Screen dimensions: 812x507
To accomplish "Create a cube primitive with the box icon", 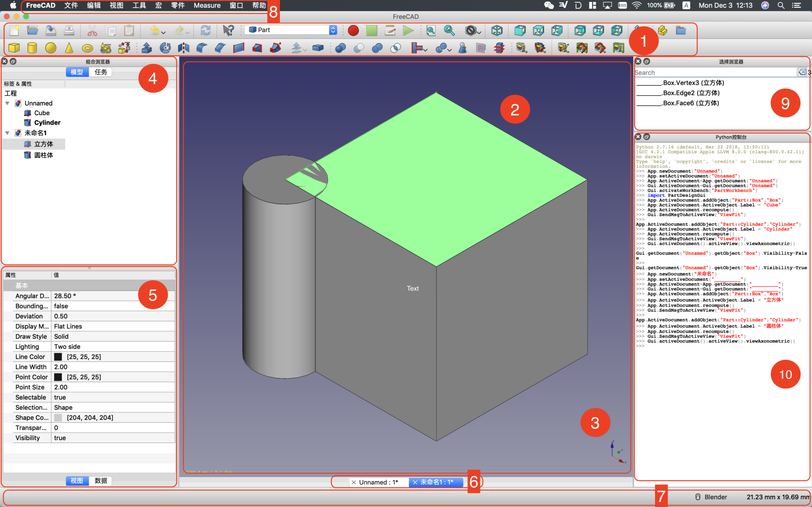I will click(x=14, y=48).
